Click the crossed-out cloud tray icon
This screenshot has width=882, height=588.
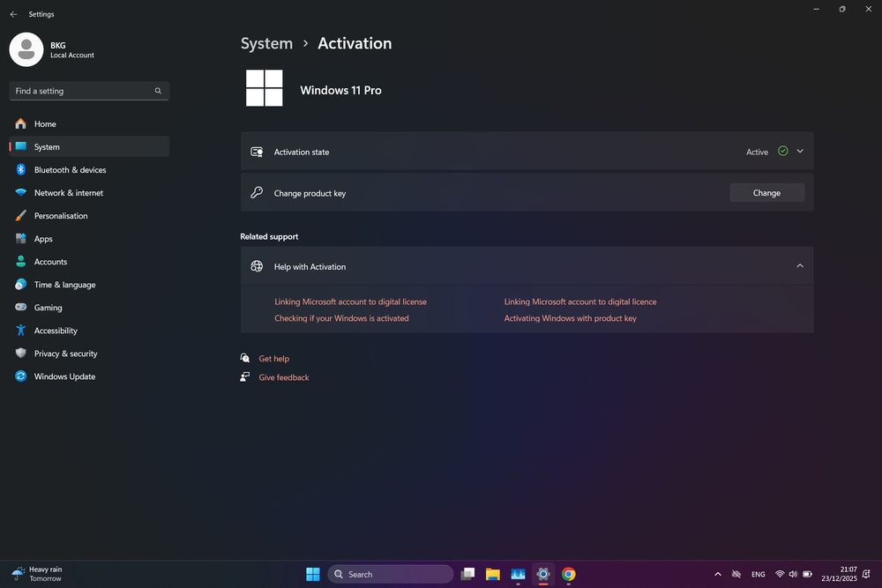[x=736, y=574]
